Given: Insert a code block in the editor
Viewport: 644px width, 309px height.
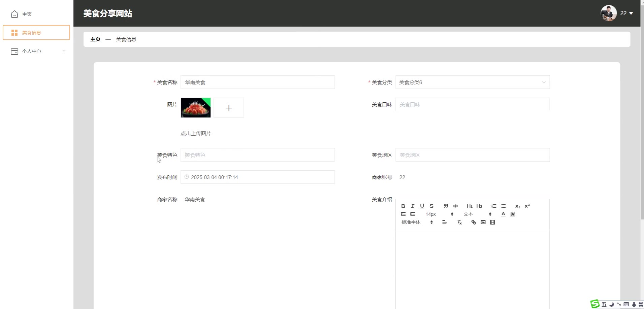Looking at the screenshot, I should 455,206.
